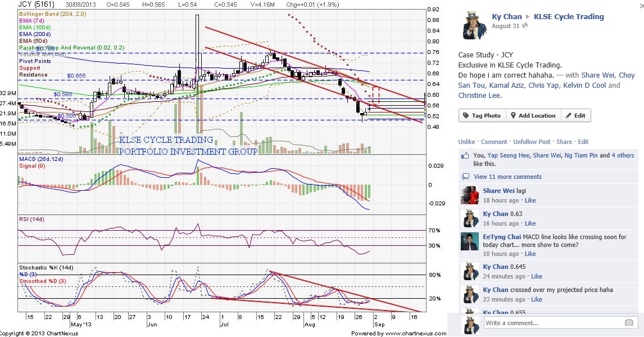Like Ky Chan's 0.63 comment
This screenshot has height=337, width=644.
pyautogui.click(x=530, y=223)
